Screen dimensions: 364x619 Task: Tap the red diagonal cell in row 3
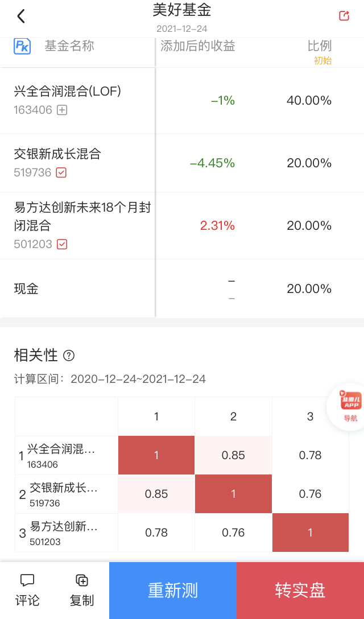click(310, 533)
